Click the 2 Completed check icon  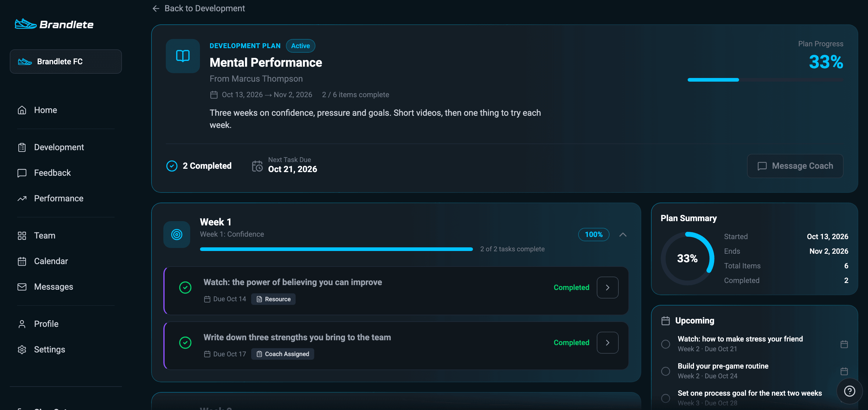(x=172, y=166)
